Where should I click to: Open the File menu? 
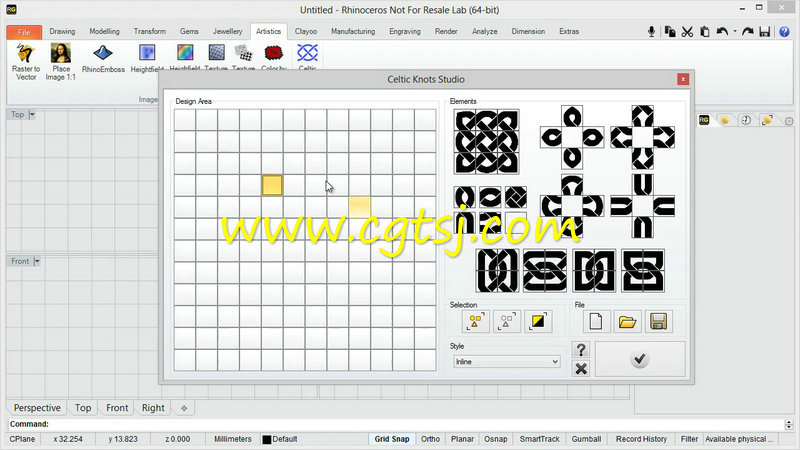pyautogui.click(x=24, y=32)
